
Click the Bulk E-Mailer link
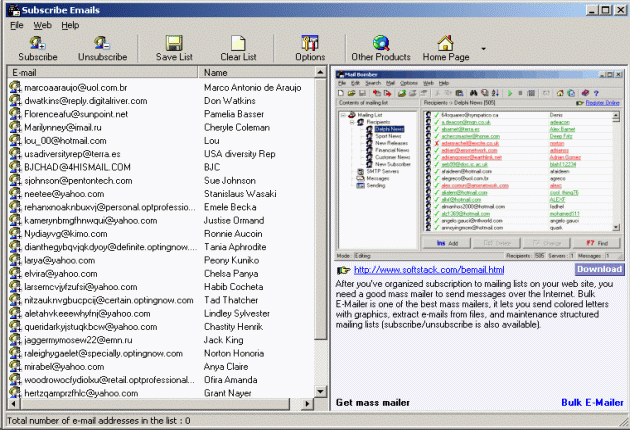pos(592,402)
